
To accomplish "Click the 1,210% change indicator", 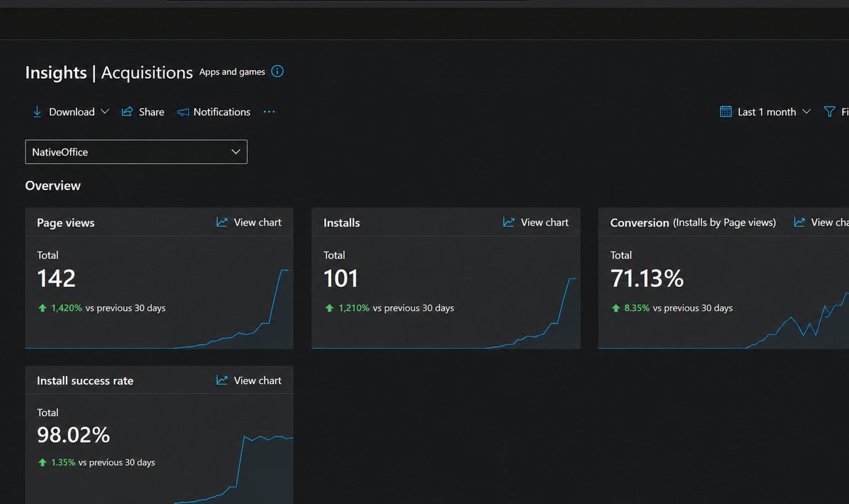I will [x=354, y=308].
